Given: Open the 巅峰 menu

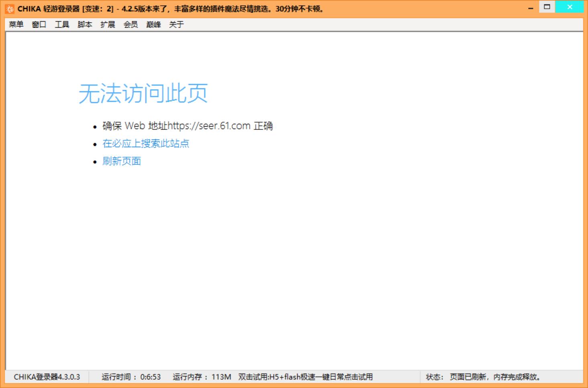Looking at the screenshot, I should (153, 25).
